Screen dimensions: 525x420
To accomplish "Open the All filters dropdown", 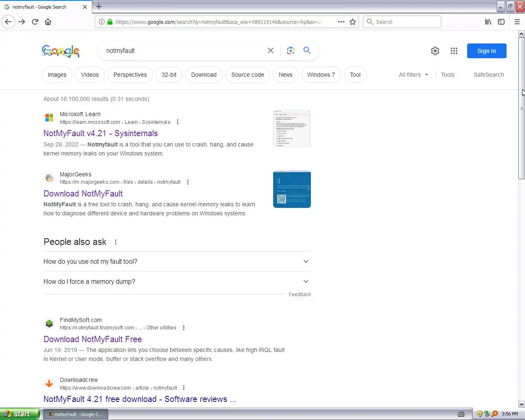I will pyautogui.click(x=413, y=75).
